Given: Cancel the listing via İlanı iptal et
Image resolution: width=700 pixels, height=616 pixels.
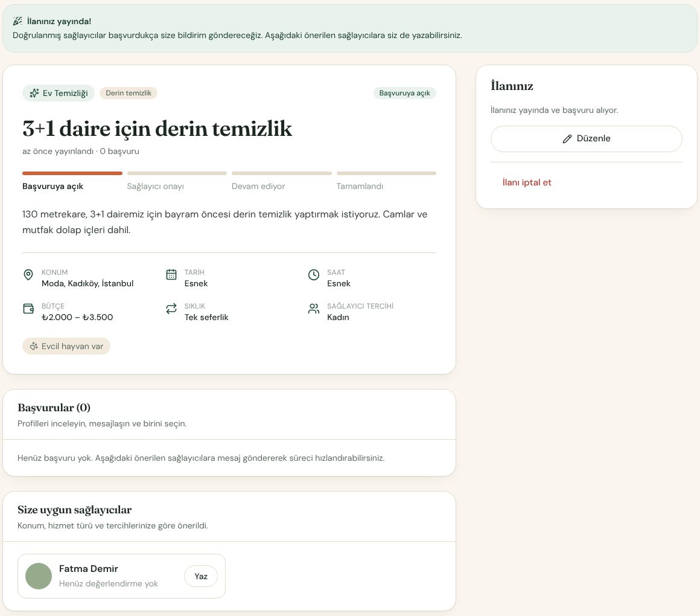Looking at the screenshot, I should pos(527,182).
